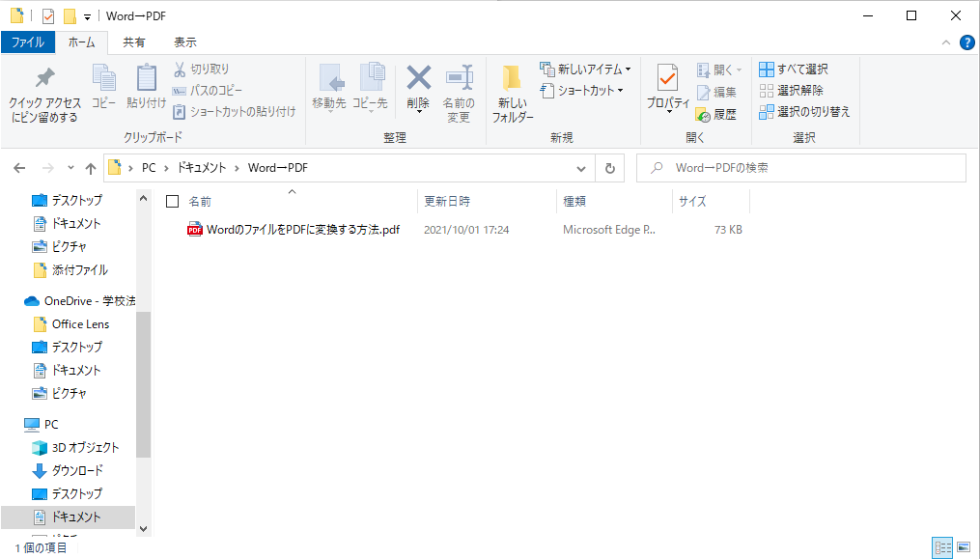Image resolution: width=980 pixels, height=559 pixels.
Task: Open recent locations dropdown arrow
Action: [x=70, y=168]
